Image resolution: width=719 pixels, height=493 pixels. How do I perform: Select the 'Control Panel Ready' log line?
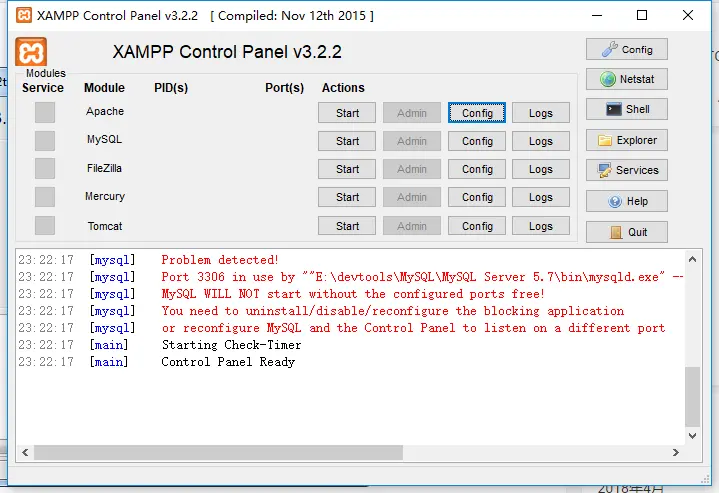[228, 362]
